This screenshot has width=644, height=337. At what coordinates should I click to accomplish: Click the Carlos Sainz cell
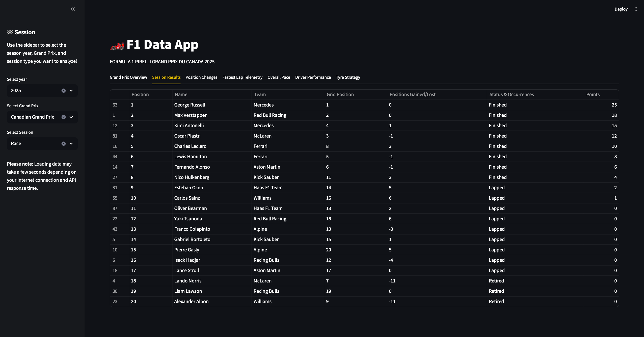click(x=212, y=198)
